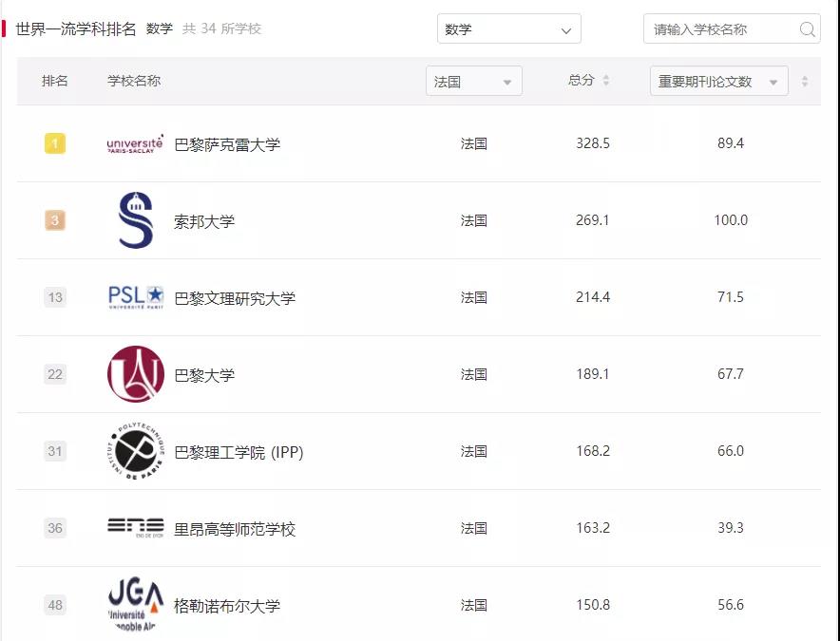
Task: Click the rank 22 badge
Action: pyautogui.click(x=55, y=374)
